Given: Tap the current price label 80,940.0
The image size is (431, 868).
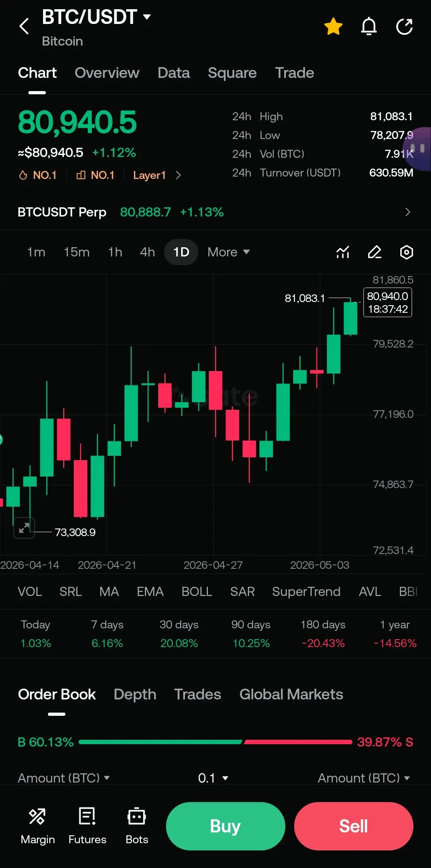Looking at the screenshot, I should tap(388, 302).
